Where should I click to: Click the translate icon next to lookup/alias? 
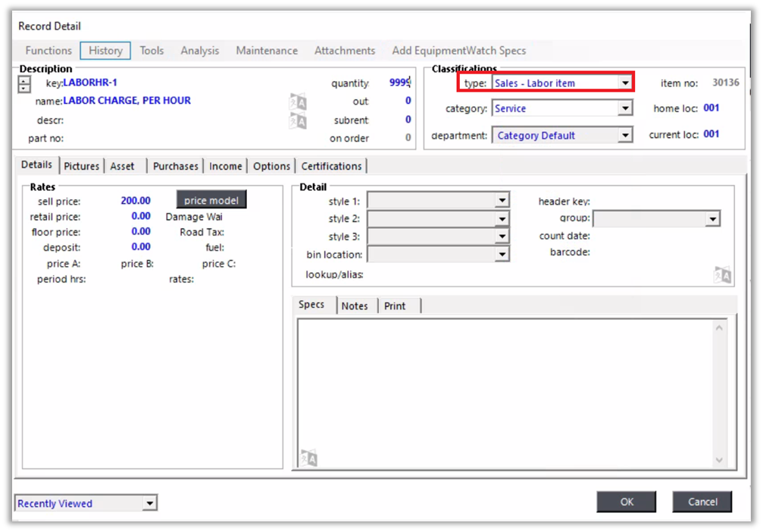pyautogui.click(x=722, y=275)
